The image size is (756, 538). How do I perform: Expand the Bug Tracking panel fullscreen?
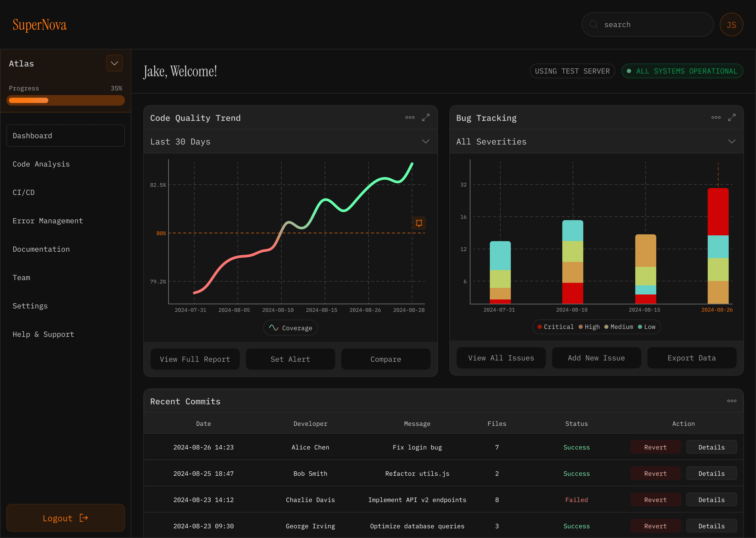(x=732, y=118)
